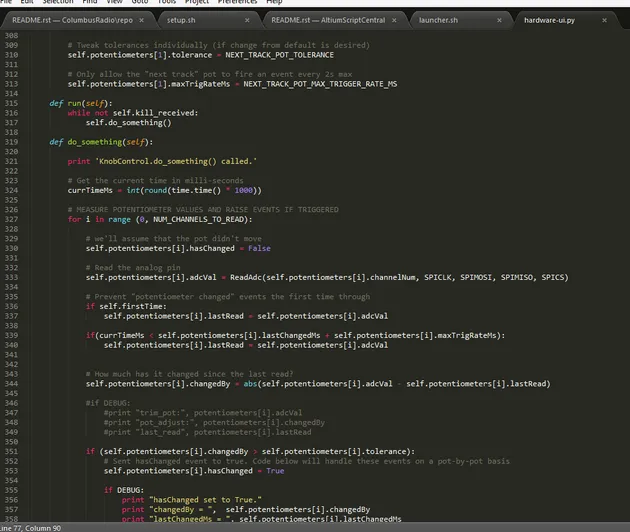The image size is (630, 532).
Task: Select the hardware-ui.py tab
Action: click(552, 20)
